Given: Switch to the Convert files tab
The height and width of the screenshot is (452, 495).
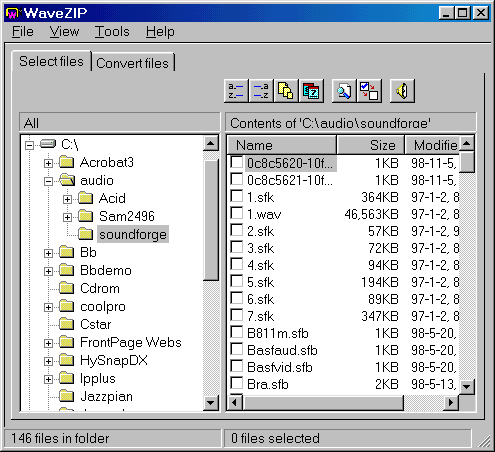Looking at the screenshot, I should (133, 63).
